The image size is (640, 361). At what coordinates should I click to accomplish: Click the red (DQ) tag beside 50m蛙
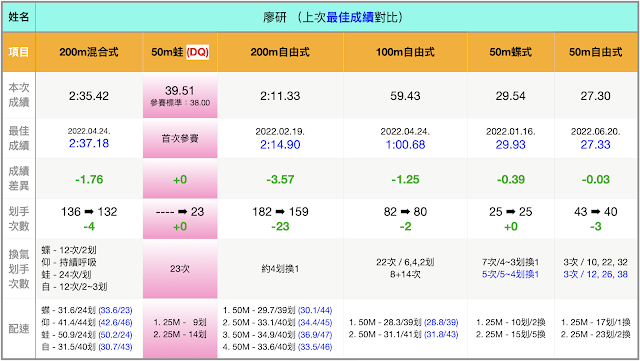coord(198,52)
